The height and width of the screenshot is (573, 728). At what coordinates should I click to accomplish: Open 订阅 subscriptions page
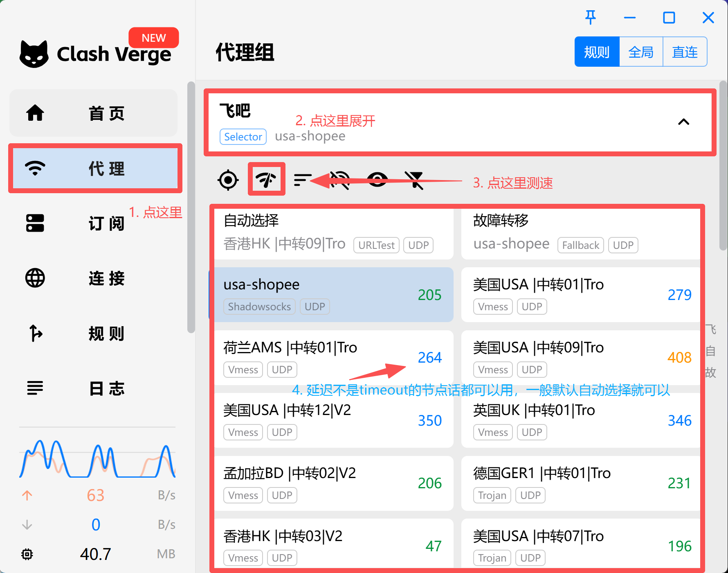(x=94, y=223)
